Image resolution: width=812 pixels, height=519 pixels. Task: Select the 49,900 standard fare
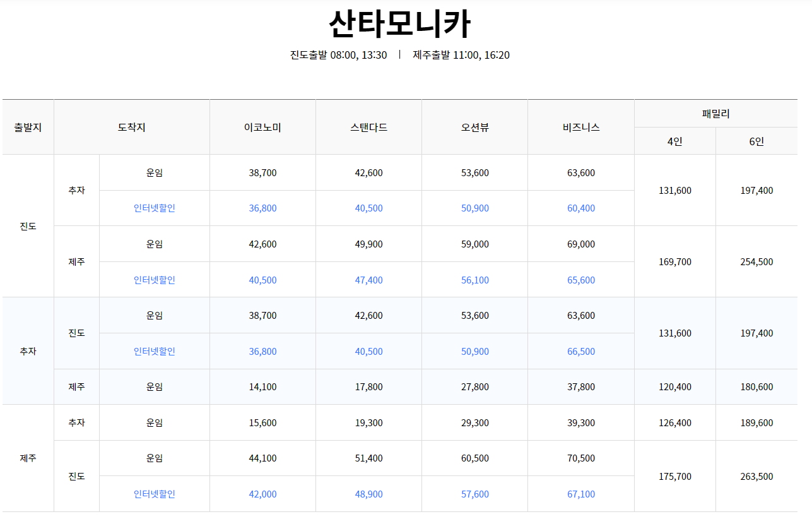point(369,244)
